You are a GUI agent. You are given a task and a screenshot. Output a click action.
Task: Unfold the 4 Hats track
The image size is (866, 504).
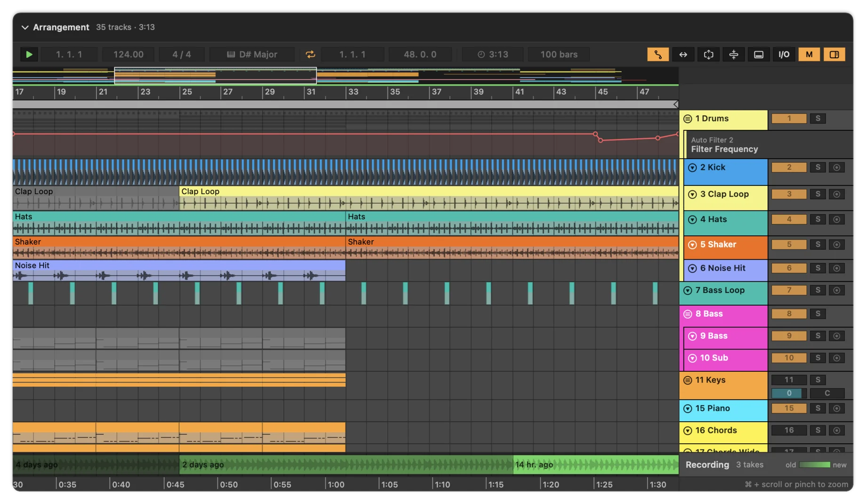coord(692,220)
